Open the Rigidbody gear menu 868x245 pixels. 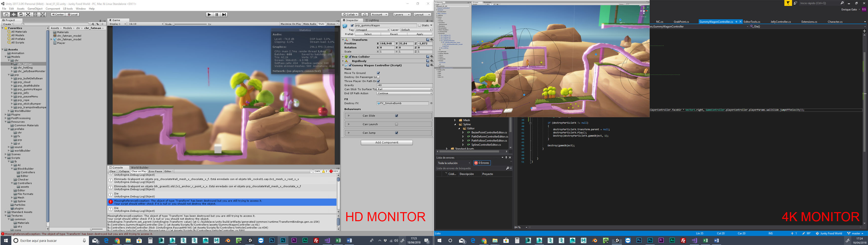431,61
